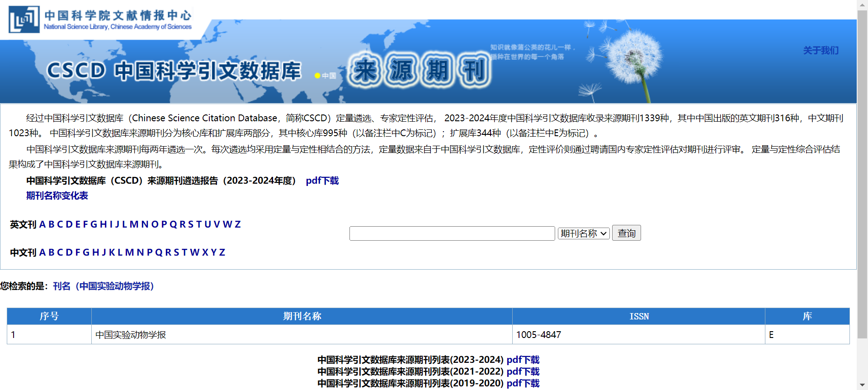
Task: Select letter Q in the 中文刊 index
Action: click(x=159, y=252)
